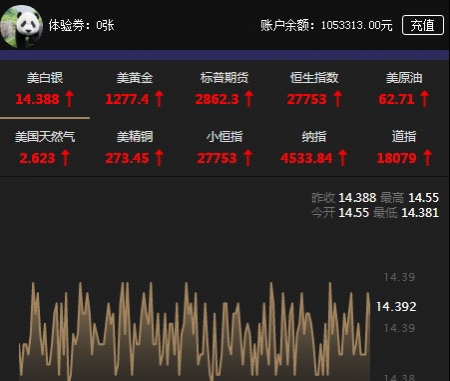
Task: Click the up arrow next to 1277.4
Action: (159, 99)
